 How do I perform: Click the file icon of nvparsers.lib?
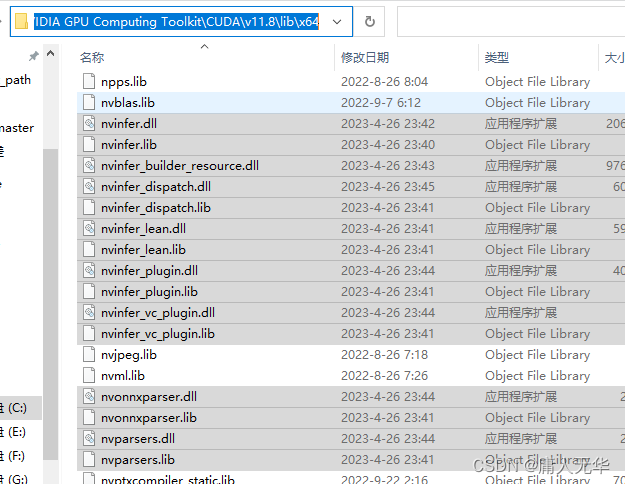(89, 459)
